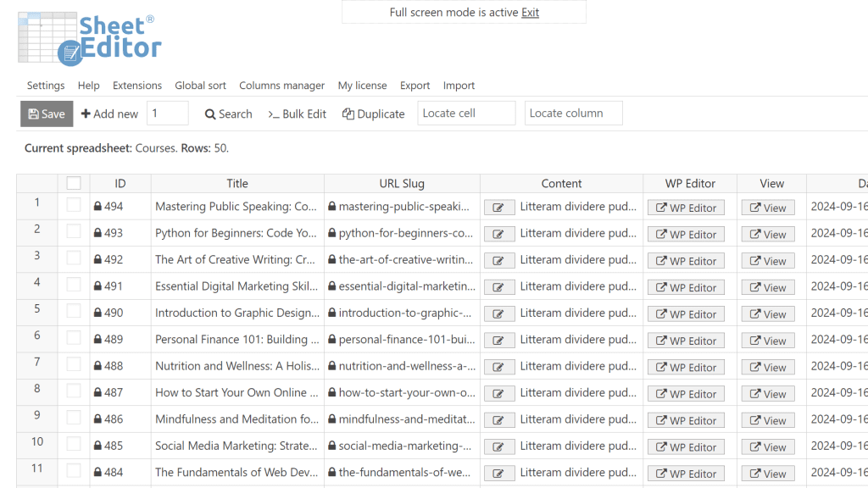Click lock icon beside ID 490
Viewport: 868px width, 488px height.
(x=97, y=313)
